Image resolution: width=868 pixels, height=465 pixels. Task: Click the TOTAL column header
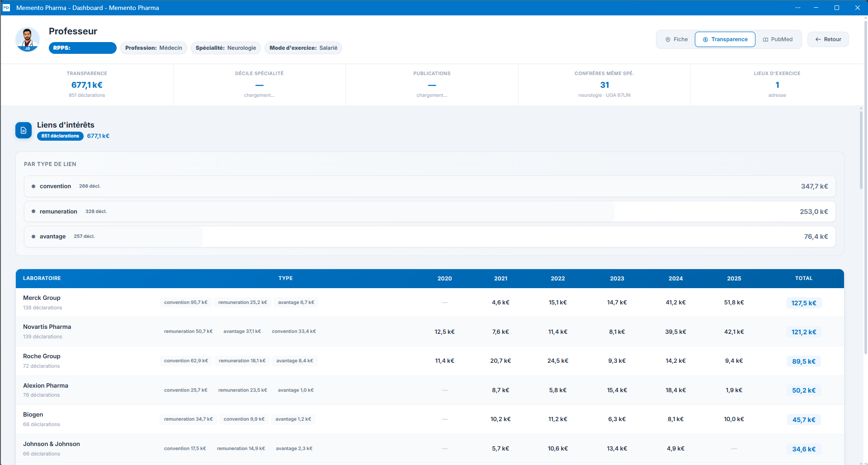pyautogui.click(x=804, y=278)
